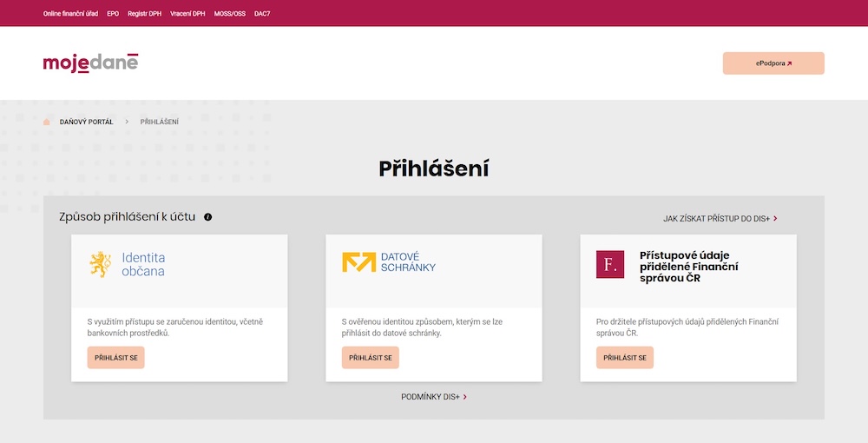The image size is (868, 443).
Task: Click the Finanční správa F. logo
Action: 610,264
